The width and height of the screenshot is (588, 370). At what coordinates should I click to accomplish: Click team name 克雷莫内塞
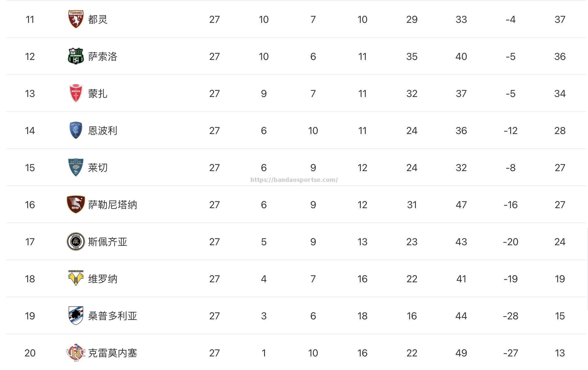(x=113, y=353)
